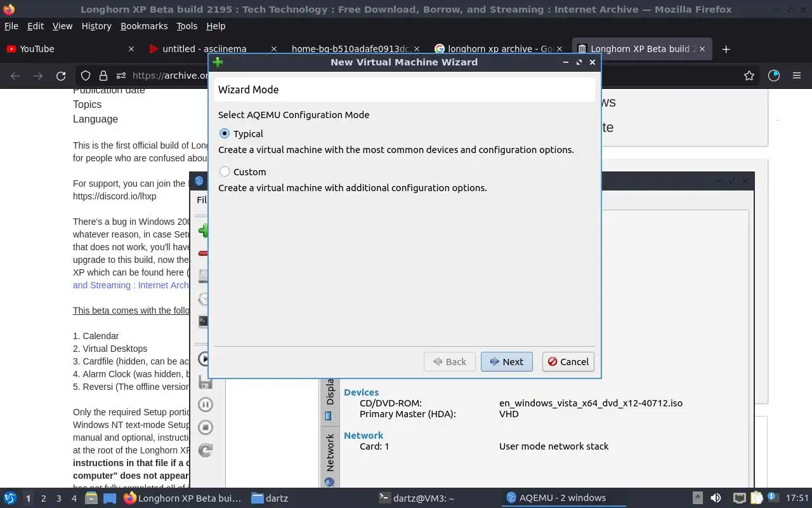Switch to workspace 2
Viewport: 812px width, 508px height.
coord(43,498)
